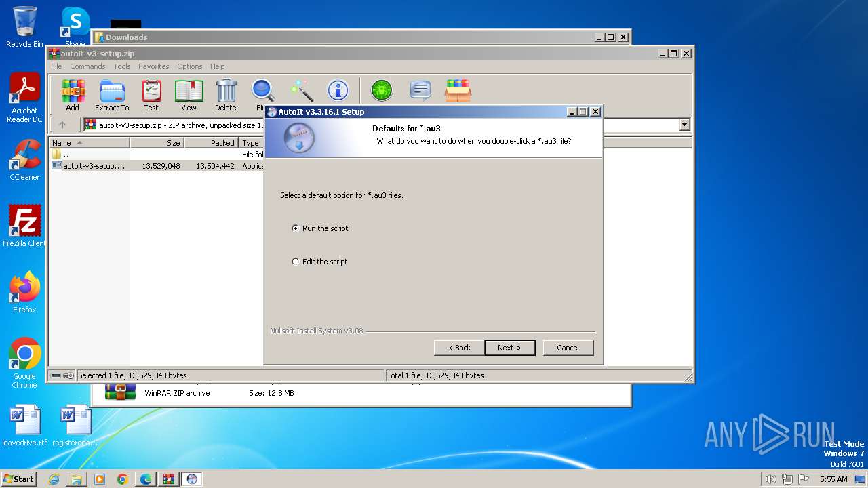Open WinRAR Options menu
The width and height of the screenshot is (868, 488).
[x=190, y=66]
